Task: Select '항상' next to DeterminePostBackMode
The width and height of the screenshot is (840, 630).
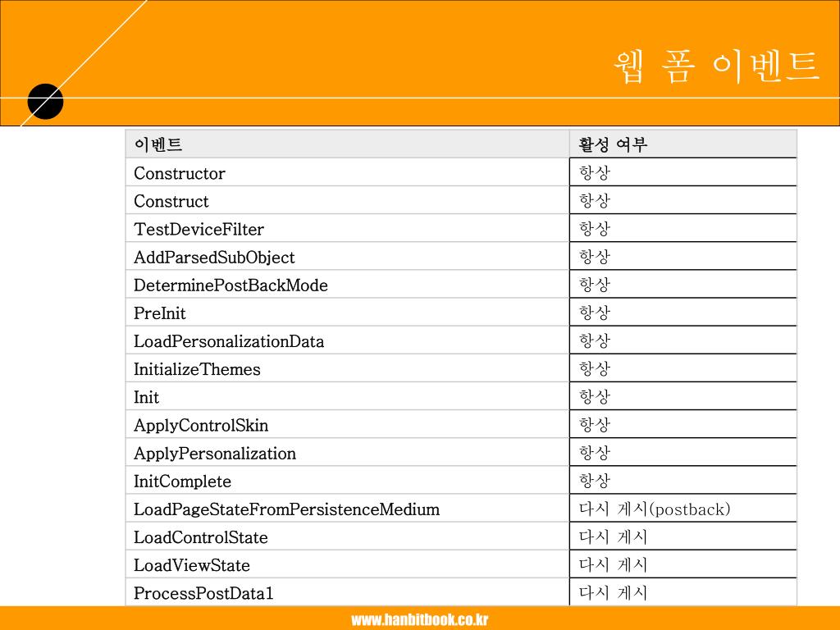Action: coord(595,285)
